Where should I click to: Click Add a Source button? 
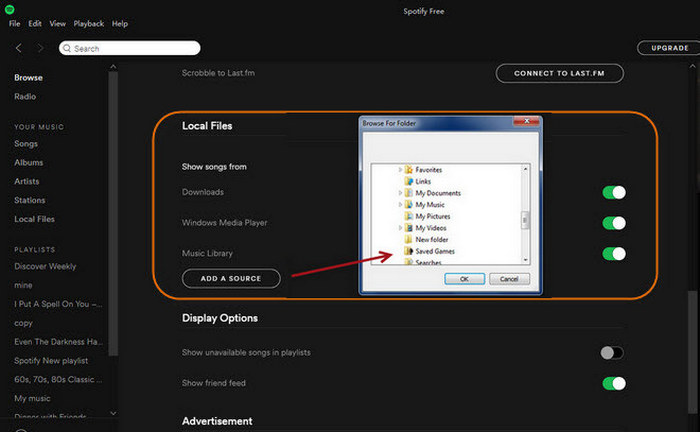pos(231,278)
